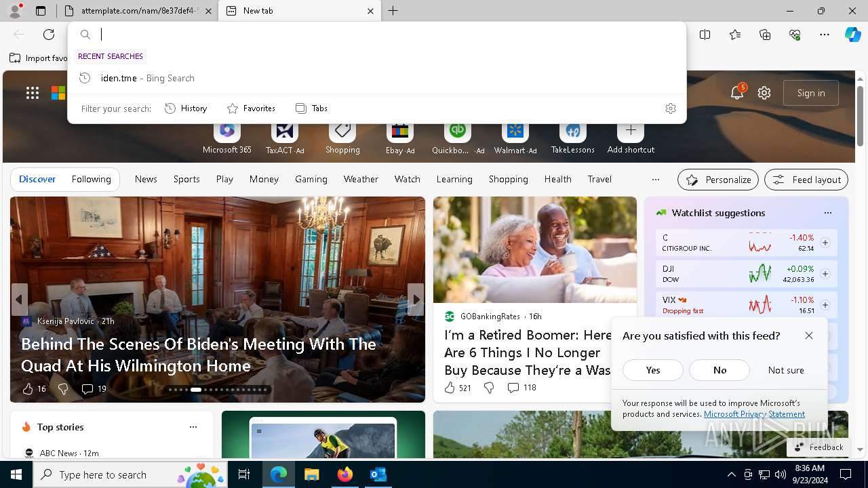Open the Windows Start menu
868x488 pixels.
(16, 474)
